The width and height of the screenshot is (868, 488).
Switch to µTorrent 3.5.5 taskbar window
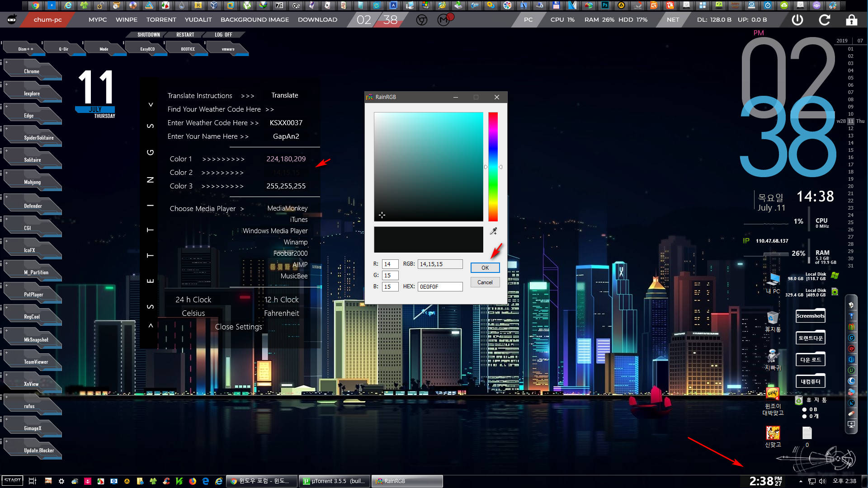(x=335, y=481)
